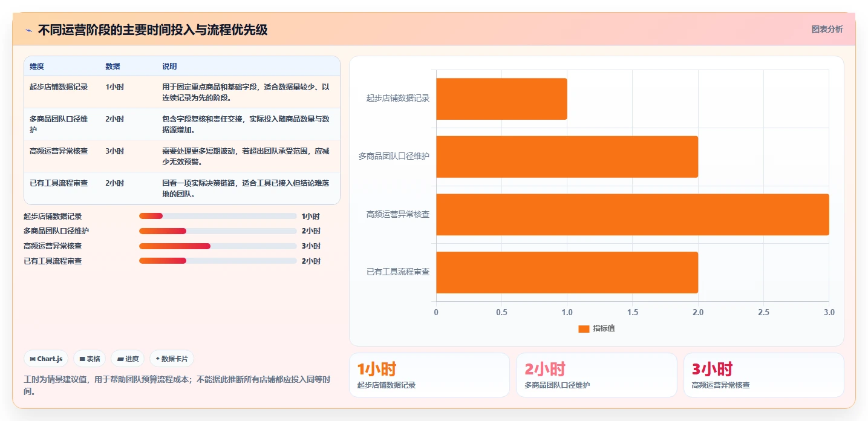
Task: Click x-axis tick label 2.5
Action: pyautogui.click(x=764, y=312)
